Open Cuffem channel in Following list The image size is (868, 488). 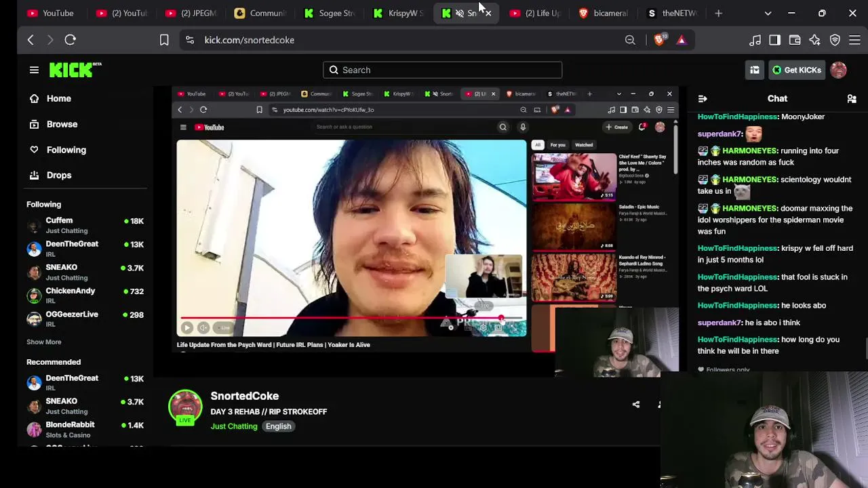point(85,225)
